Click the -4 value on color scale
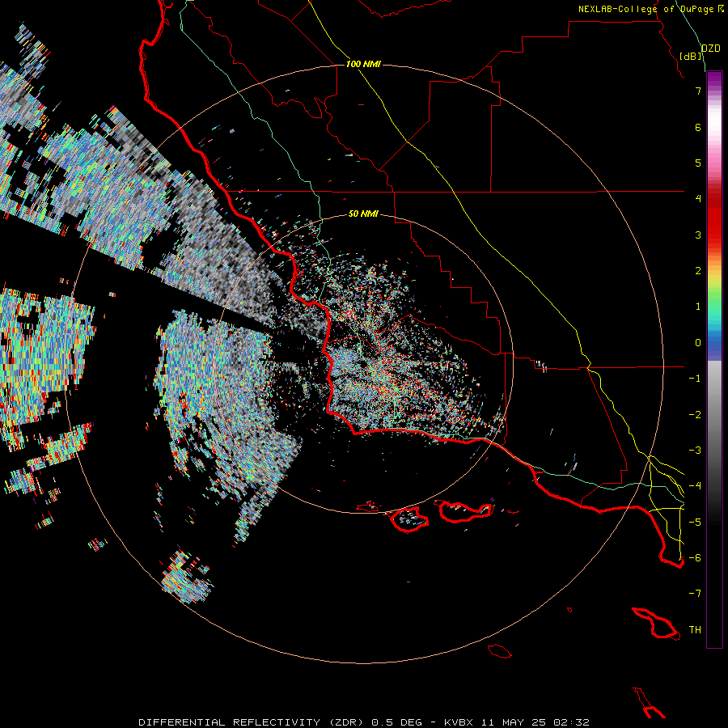The image size is (728, 728). click(x=695, y=486)
